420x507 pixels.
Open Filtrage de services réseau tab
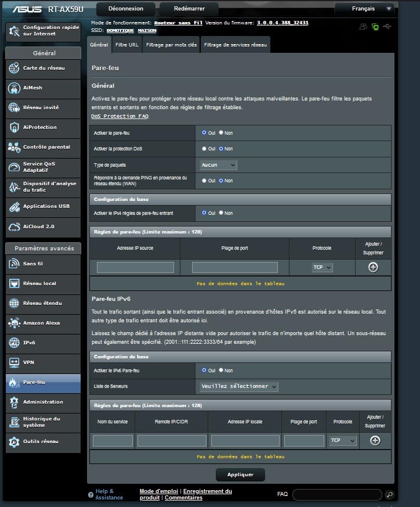235,45
